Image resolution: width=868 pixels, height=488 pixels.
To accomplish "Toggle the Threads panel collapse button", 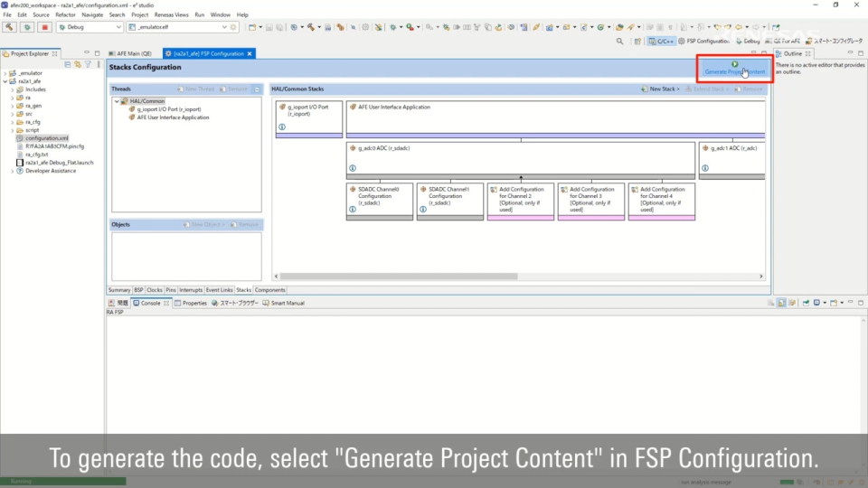I will (x=257, y=89).
